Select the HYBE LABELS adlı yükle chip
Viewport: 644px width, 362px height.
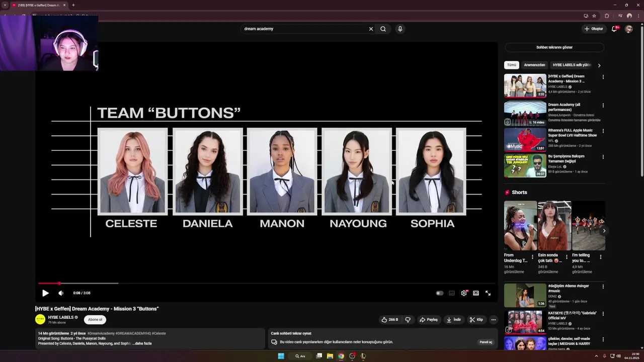click(x=572, y=65)
